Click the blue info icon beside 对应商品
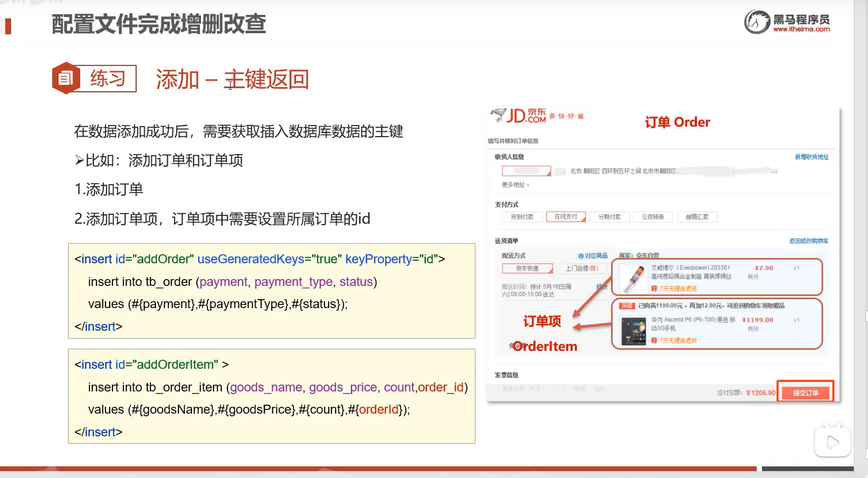The width and height of the screenshot is (868, 478). [x=581, y=256]
